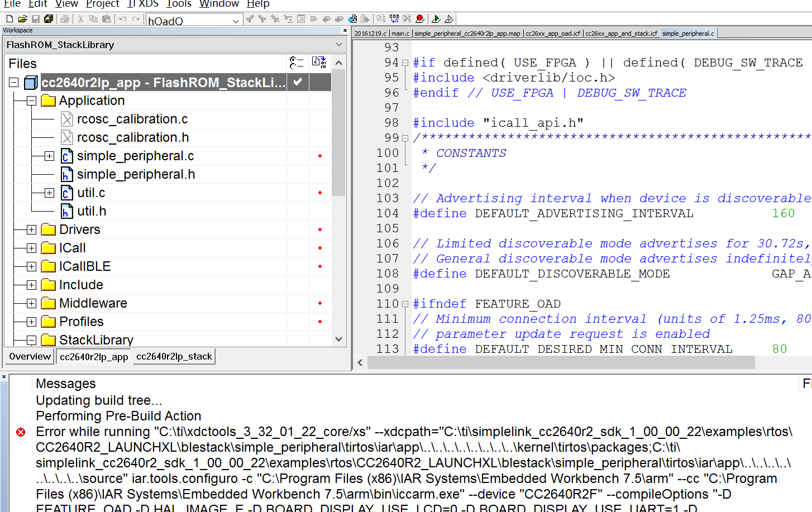The height and width of the screenshot is (512, 812).
Task: Click the Undo arrow icon
Action: pos(122,19)
